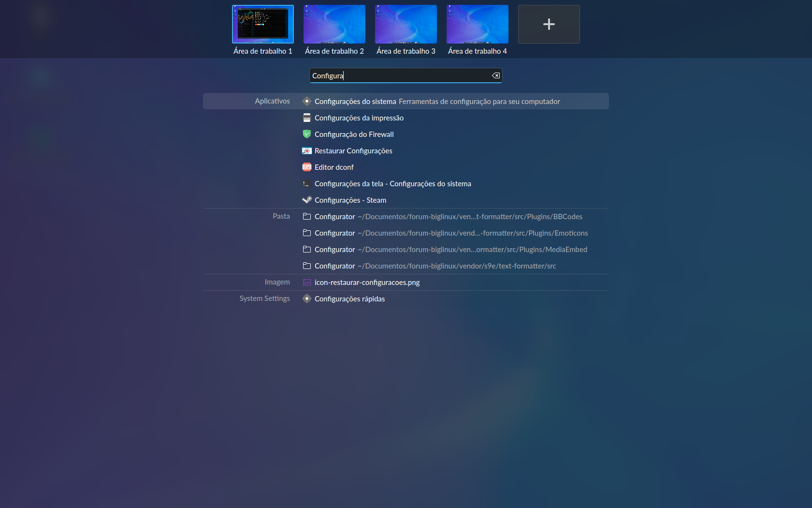Click the folder icon for MediaEmbed Configurator
This screenshot has width=812, height=508.
[x=307, y=249]
